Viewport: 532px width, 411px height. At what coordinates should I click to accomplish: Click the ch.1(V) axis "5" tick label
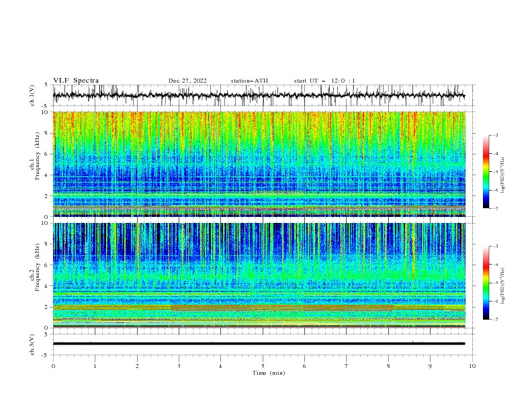click(x=47, y=85)
